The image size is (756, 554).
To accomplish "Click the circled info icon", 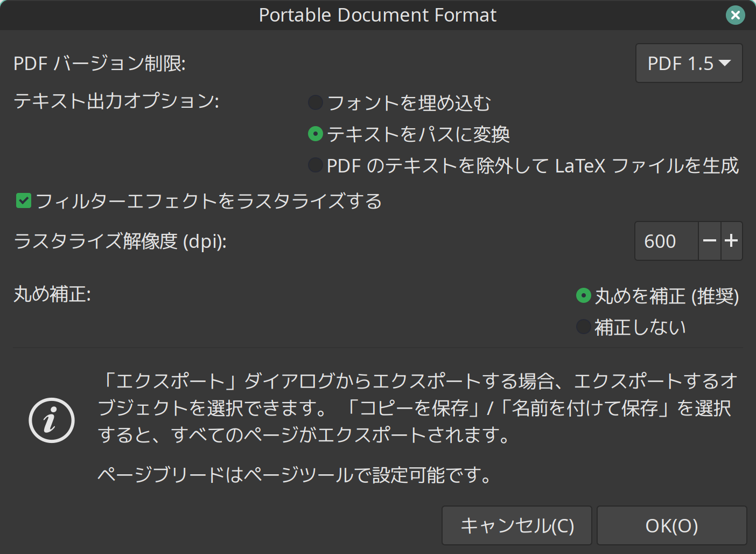I will (51, 420).
